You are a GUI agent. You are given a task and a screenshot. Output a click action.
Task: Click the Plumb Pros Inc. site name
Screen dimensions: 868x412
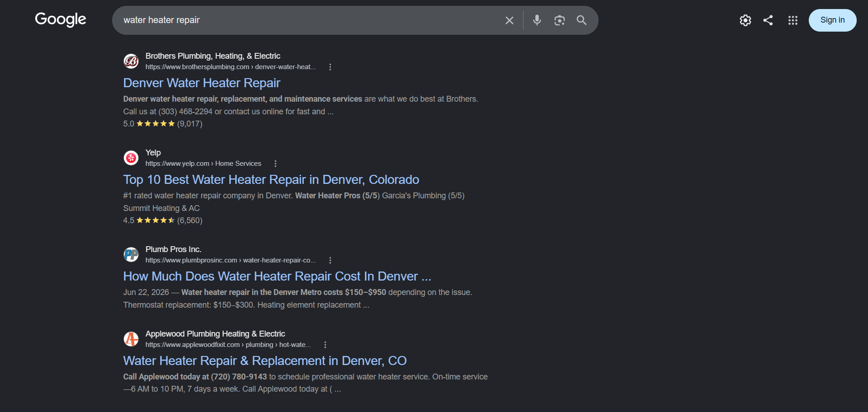[174, 249]
